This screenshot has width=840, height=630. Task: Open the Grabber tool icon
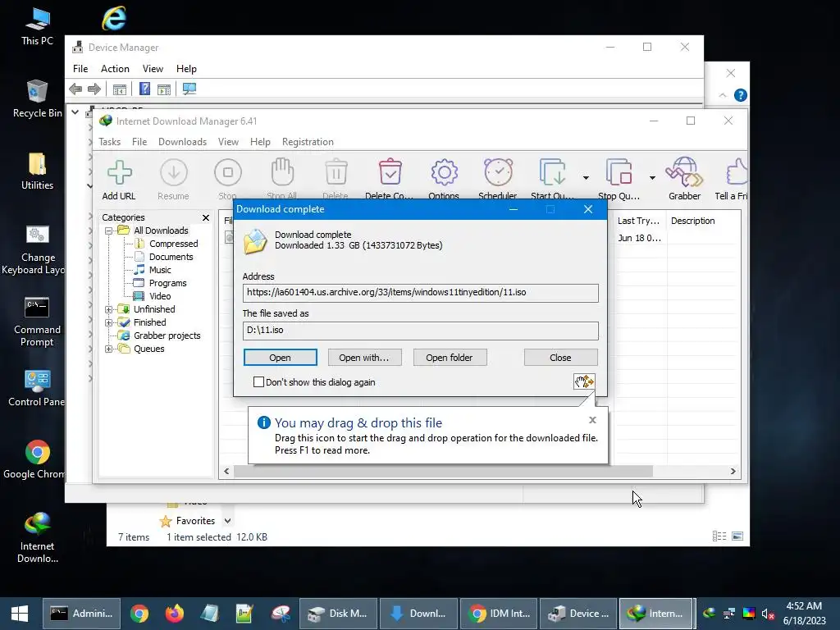click(684, 172)
